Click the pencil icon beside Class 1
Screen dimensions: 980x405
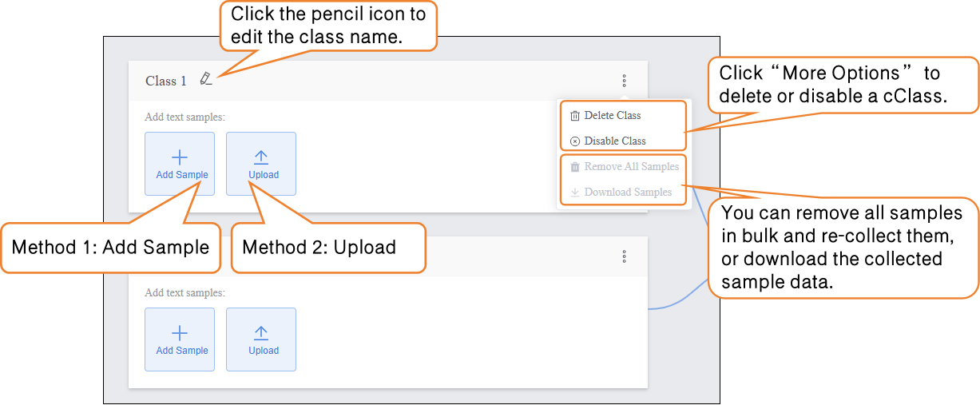click(206, 79)
